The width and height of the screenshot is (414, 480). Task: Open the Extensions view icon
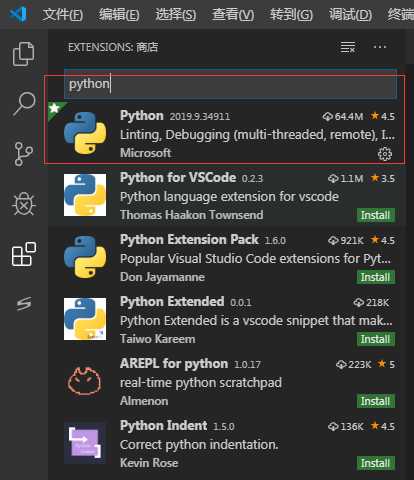[x=24, y=254]
